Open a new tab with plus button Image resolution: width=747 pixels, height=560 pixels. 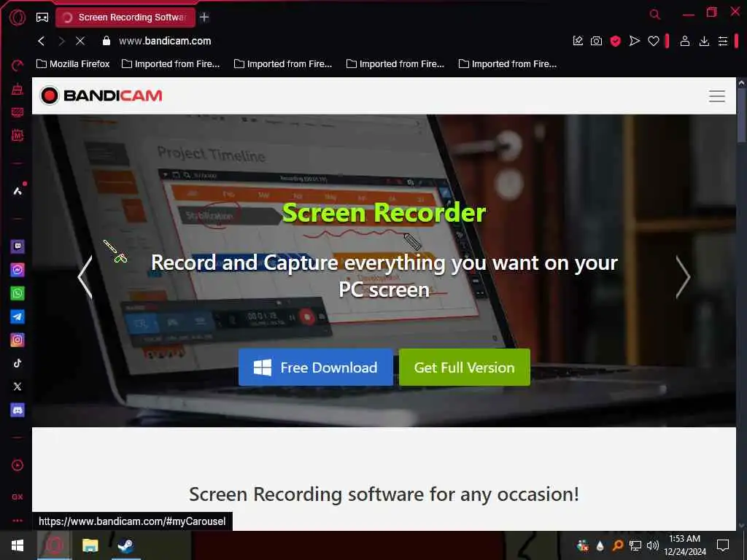[x=204, y=17]
